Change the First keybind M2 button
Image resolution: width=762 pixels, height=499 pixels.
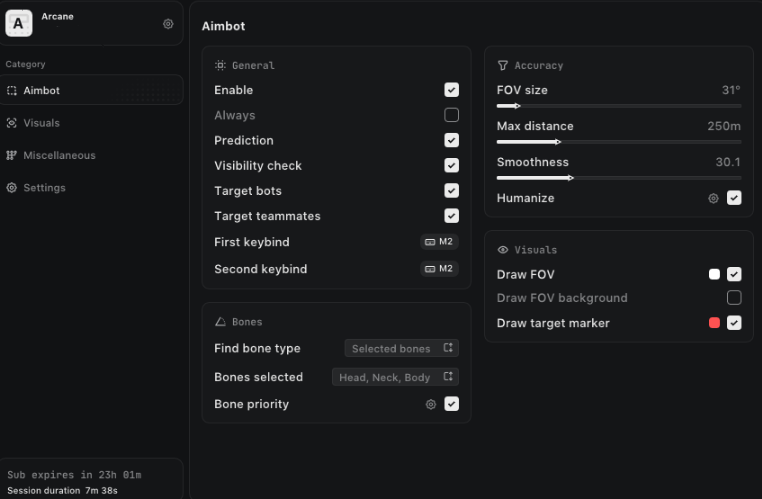[x=439, y=241]
